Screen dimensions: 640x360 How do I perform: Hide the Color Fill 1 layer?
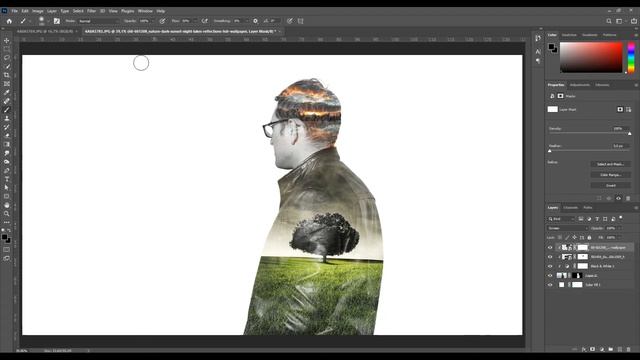[x=550, y=285]
